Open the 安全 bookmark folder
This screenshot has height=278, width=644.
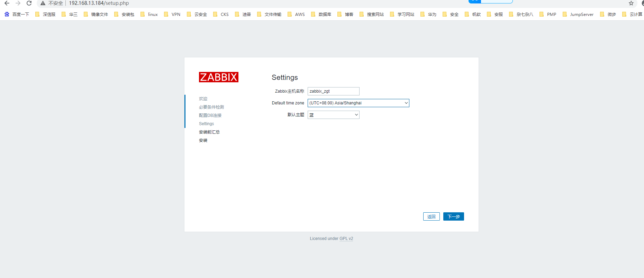451,14
